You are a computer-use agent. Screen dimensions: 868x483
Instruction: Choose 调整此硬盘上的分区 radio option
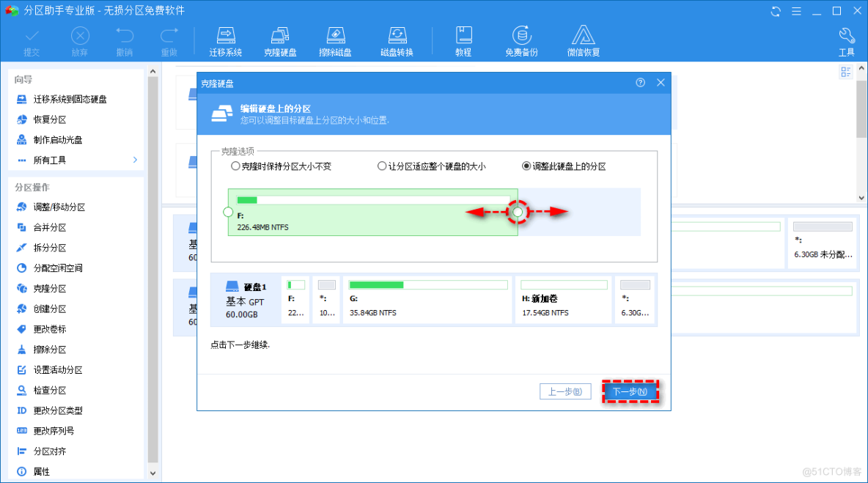coord(526,166)
